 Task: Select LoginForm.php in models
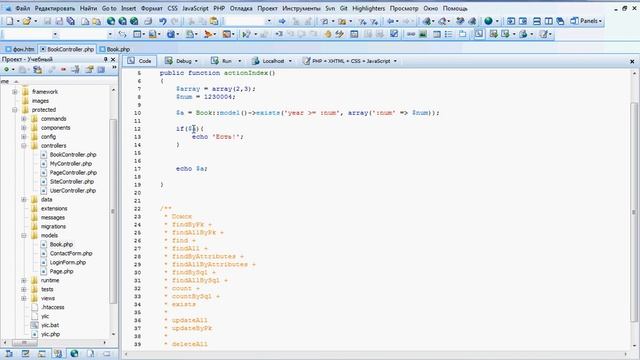click(67, 262)
